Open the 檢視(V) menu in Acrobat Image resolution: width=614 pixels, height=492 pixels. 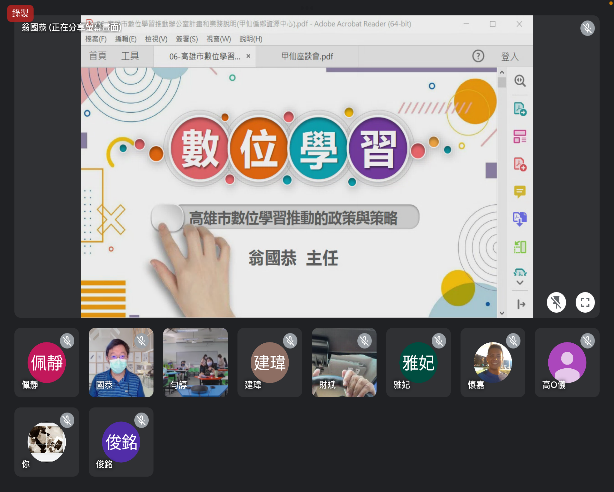pos(156,39)
